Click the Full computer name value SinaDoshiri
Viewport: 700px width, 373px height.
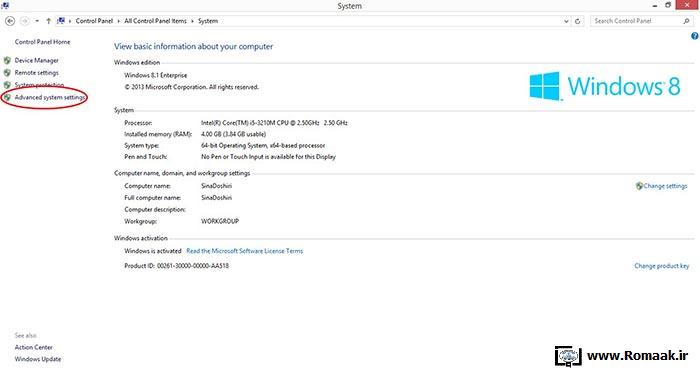(217, 198)
